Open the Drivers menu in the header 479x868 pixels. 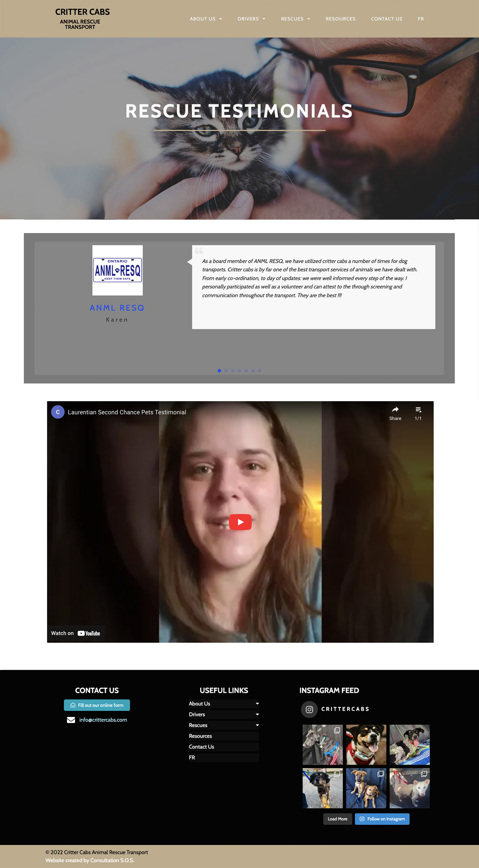[x=251, y=19]
